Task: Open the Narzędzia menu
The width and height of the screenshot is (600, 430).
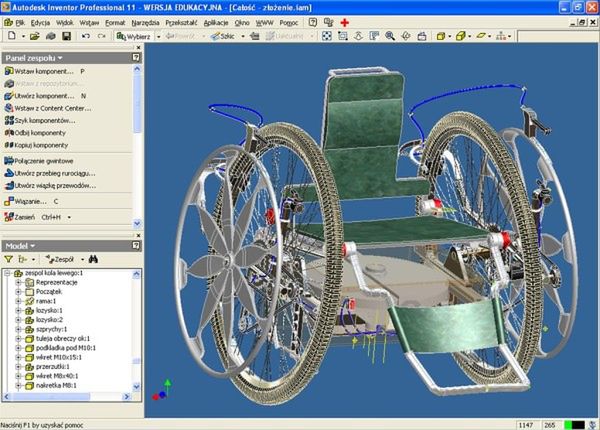Action: [145, 23]
